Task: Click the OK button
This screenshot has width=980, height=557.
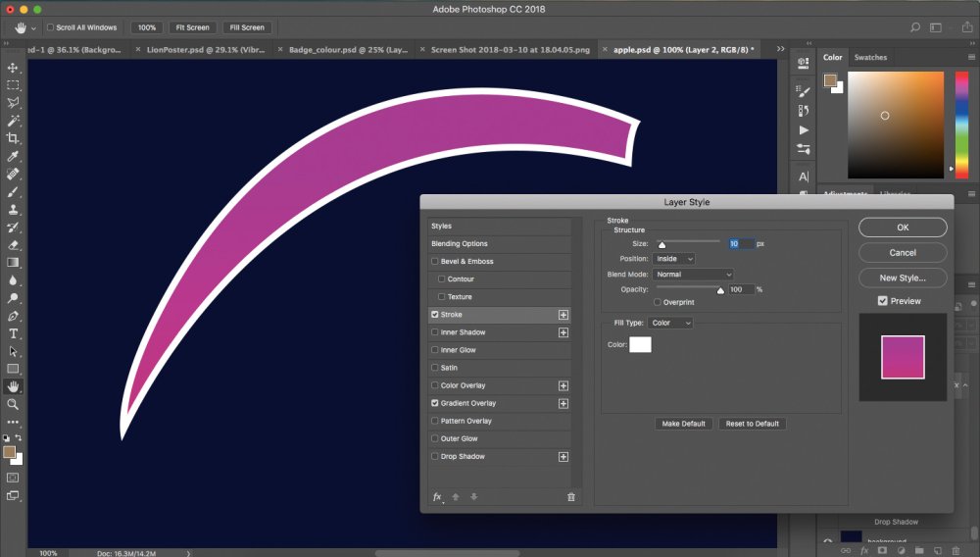Action: tap(903, 228)
